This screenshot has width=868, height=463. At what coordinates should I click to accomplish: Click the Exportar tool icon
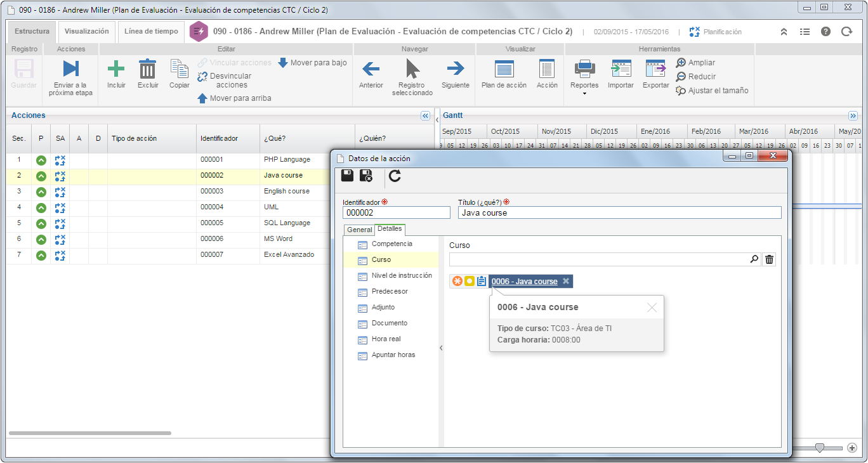(655, 68)
